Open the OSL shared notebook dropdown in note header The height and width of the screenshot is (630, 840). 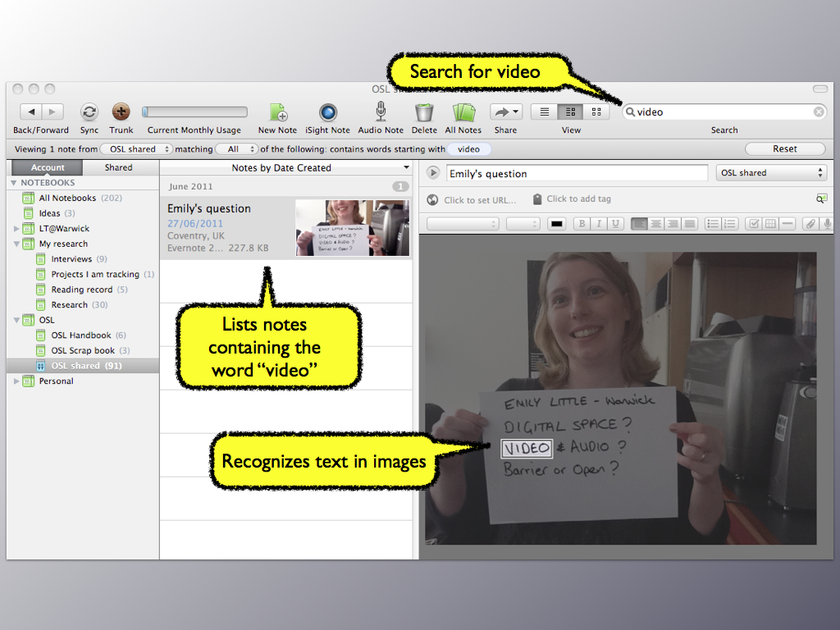(771, 173)
